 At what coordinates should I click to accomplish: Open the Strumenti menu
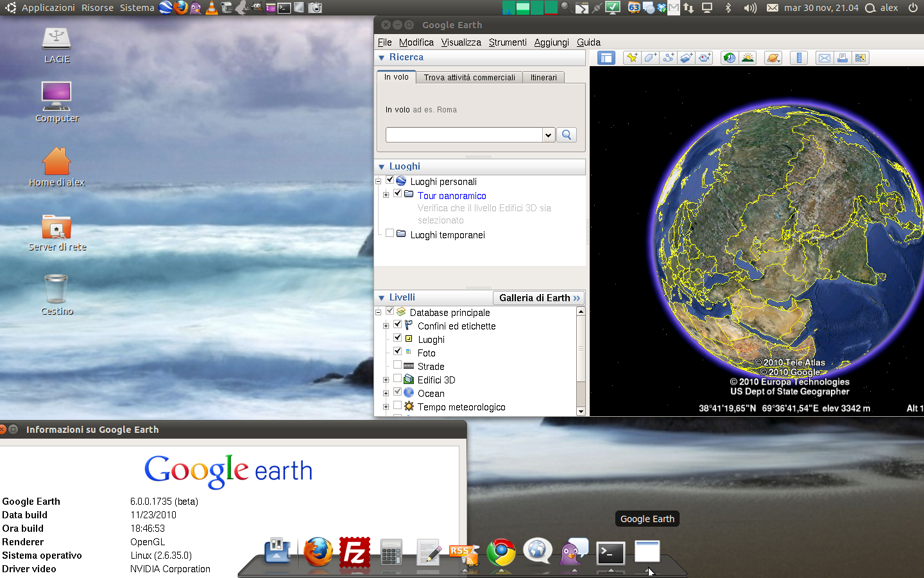click(x=507, y=42)
